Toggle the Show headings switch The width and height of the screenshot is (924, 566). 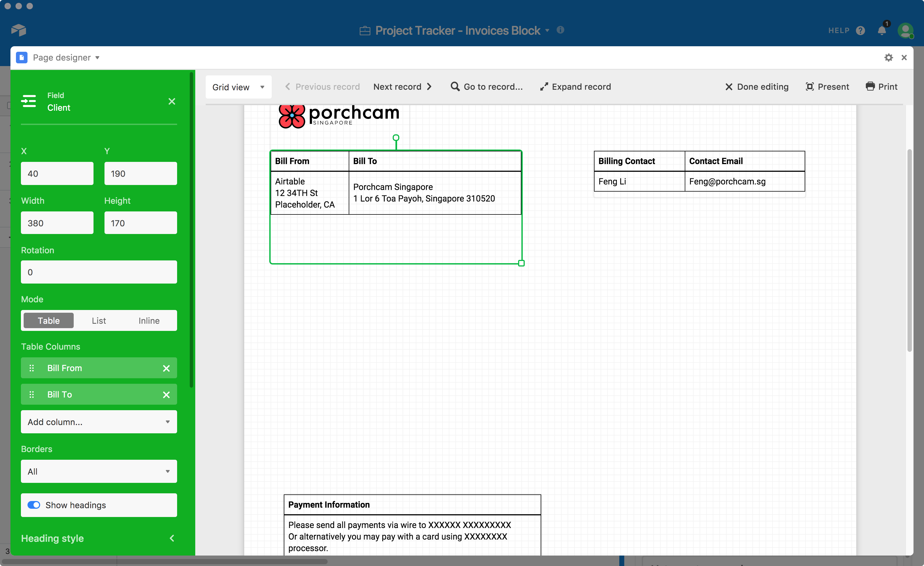pyautogui.click(x=34, y=505)
